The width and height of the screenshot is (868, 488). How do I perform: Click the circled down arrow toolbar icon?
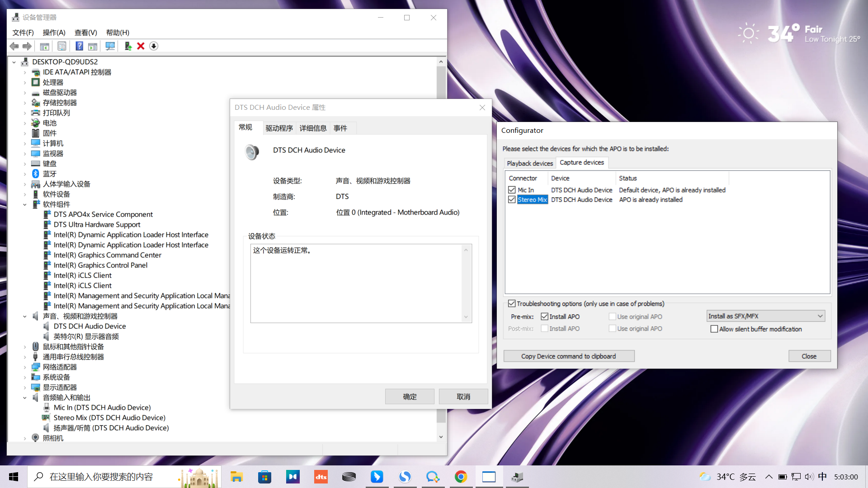154,46
